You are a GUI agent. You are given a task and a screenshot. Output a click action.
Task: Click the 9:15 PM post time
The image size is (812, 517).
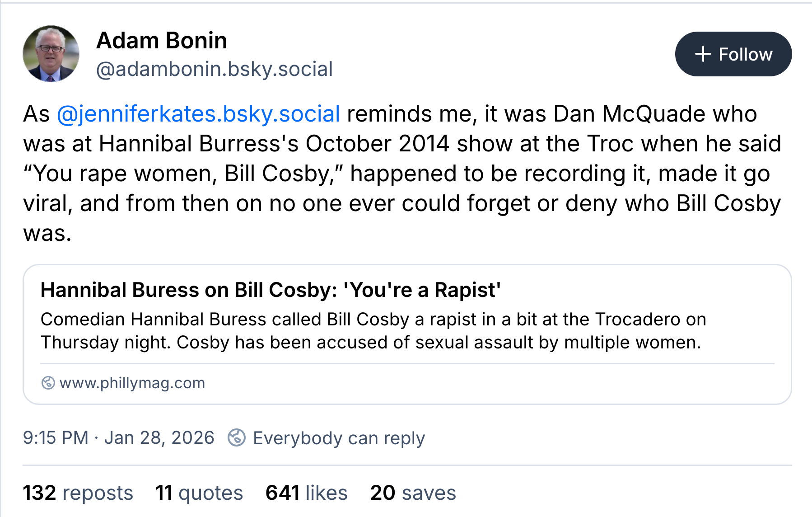click(x=56, y=437)
